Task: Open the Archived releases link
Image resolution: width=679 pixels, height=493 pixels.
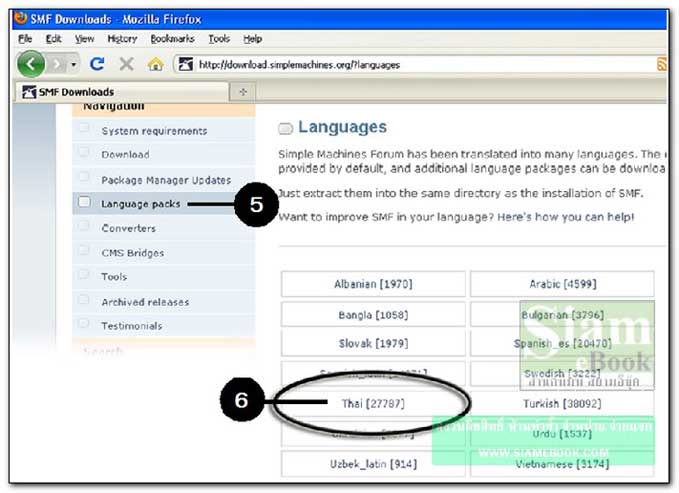Action: [x=145, y=302]
